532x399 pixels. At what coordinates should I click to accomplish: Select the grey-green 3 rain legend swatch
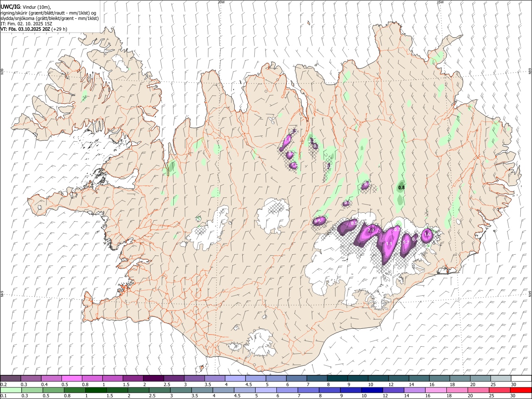pos(181,390)
